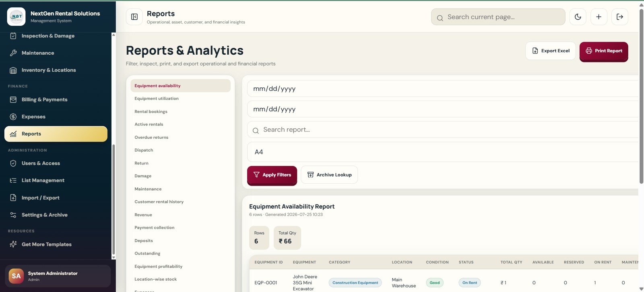Click the NGT company logo
The image size is (644, 292).
[x=16, y=16]
